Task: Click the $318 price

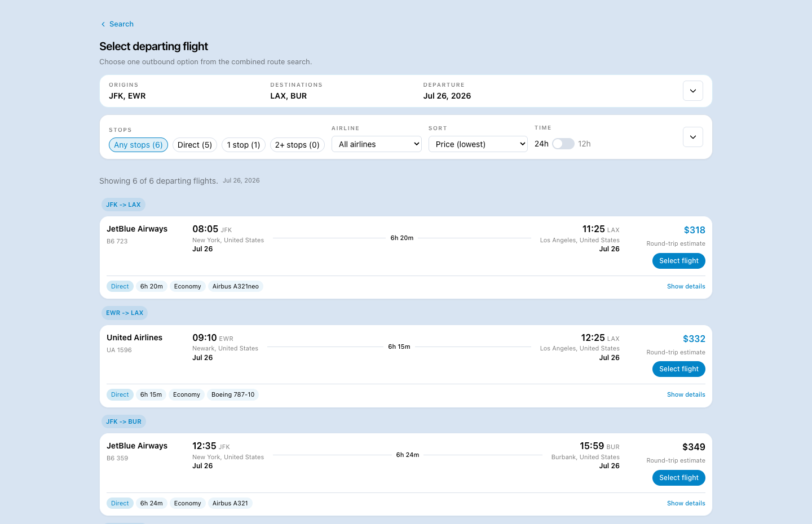Action: click(x=695, y=230)
